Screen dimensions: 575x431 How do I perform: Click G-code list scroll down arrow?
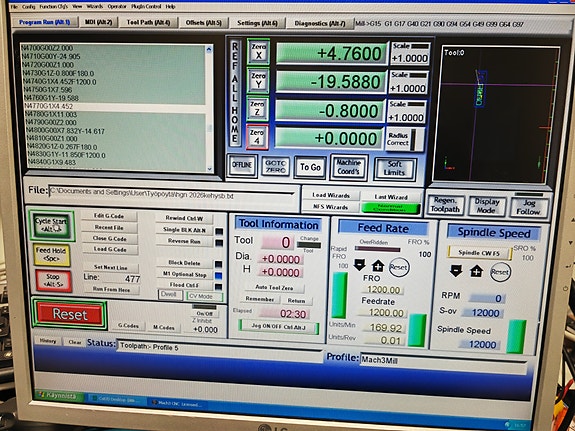209,169
